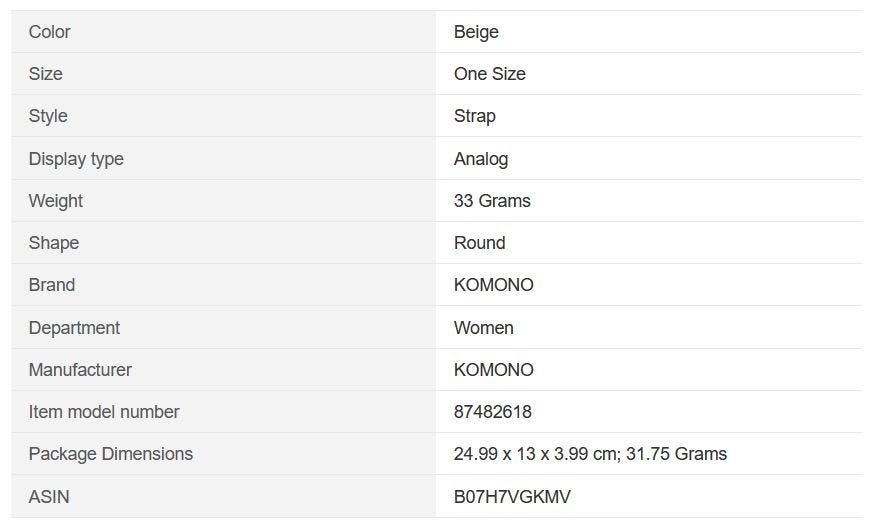
Task: Click the 33 Grams value
Action: (x=492, y=201)
